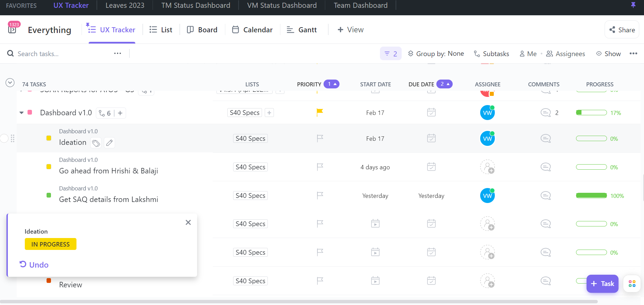Select the round checkbox left of Ideation row
This screenshot has width=644, height=305.
(4, 138)
